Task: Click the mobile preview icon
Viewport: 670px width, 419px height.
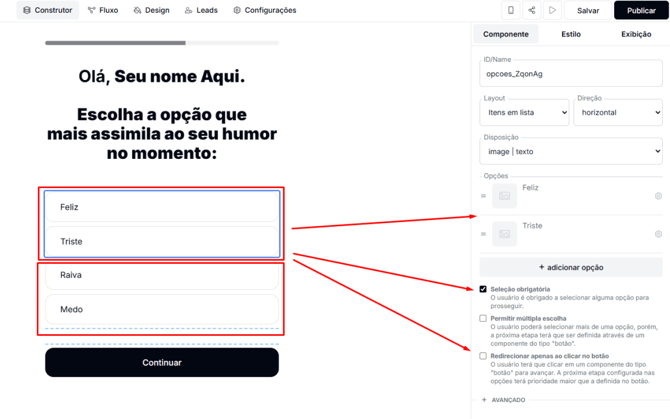Action: point(511,10)
